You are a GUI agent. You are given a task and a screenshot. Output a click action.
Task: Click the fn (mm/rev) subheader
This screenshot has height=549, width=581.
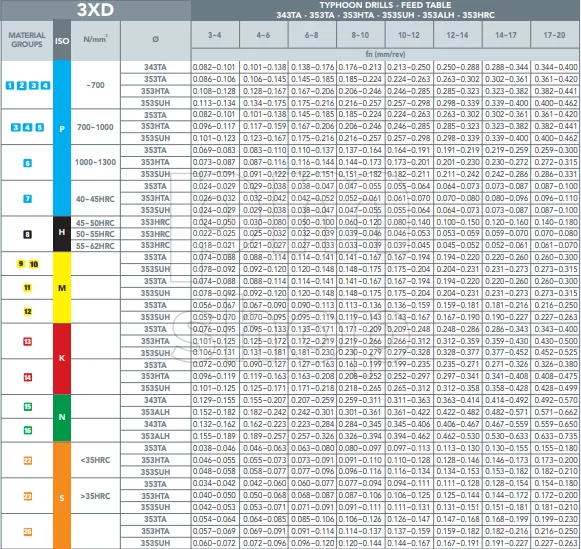coord(385,54)
